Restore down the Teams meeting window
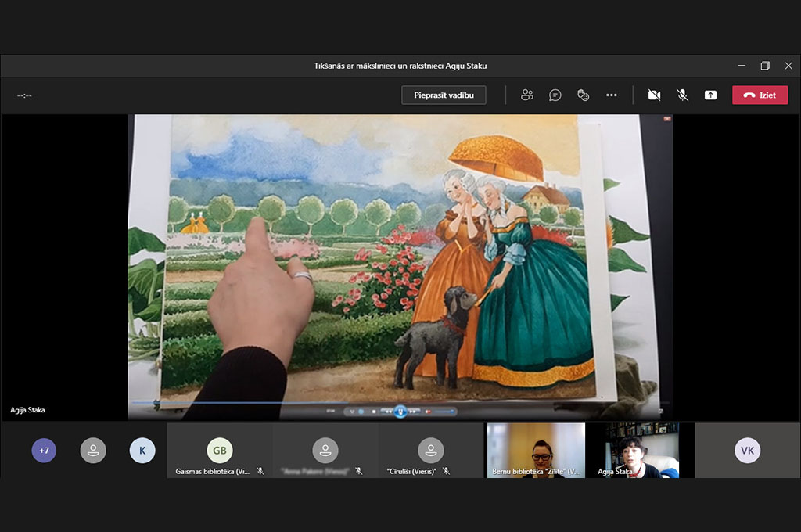Viewport: 801px width, 532px height. pyautogui.click(x=765, y=66)
